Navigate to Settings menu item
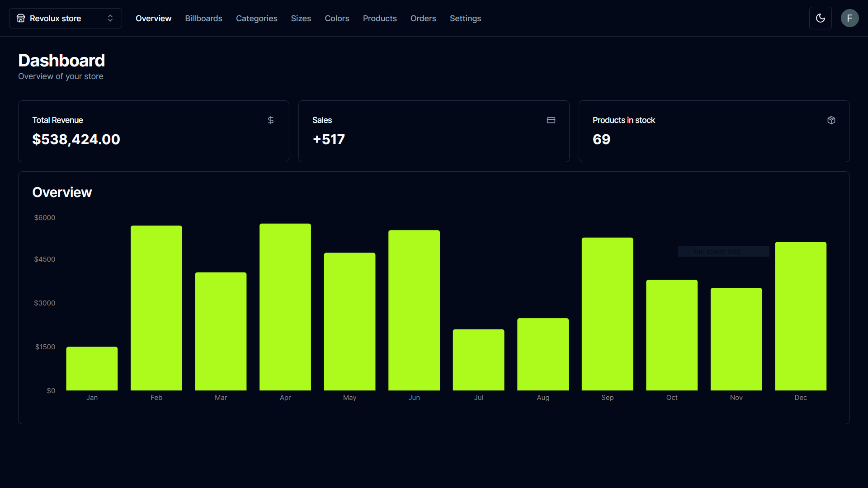 (x=466, y=18)
